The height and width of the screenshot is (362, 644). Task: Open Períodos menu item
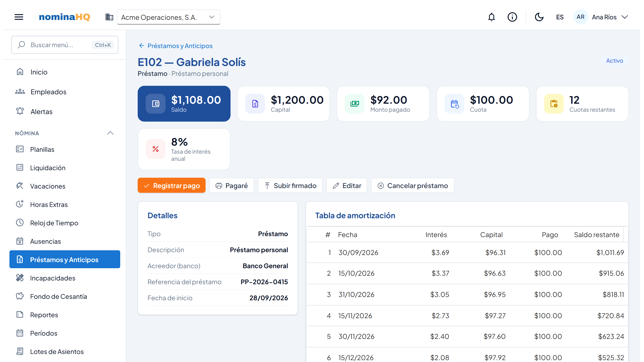click(x=65, y=333)
